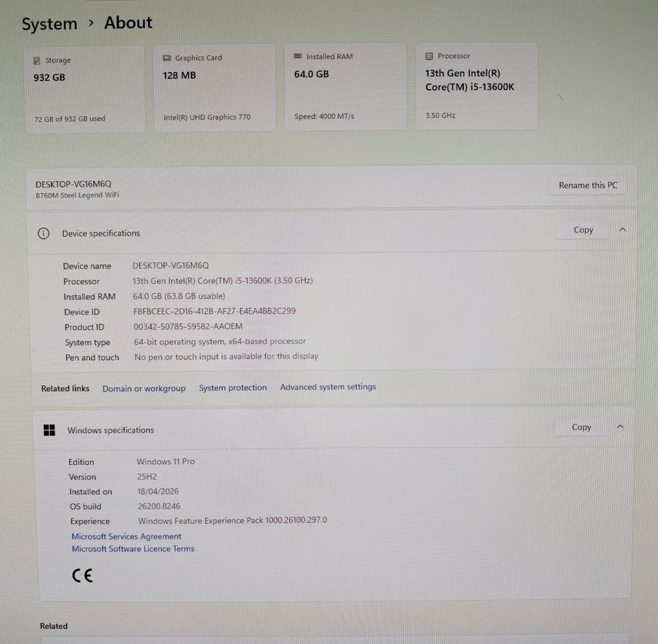The height and width of the screenshot is (644, 658).
Task: Click the PC name DESKTOP-VG16M6Q in the header
Action: (x=73, y=184)
